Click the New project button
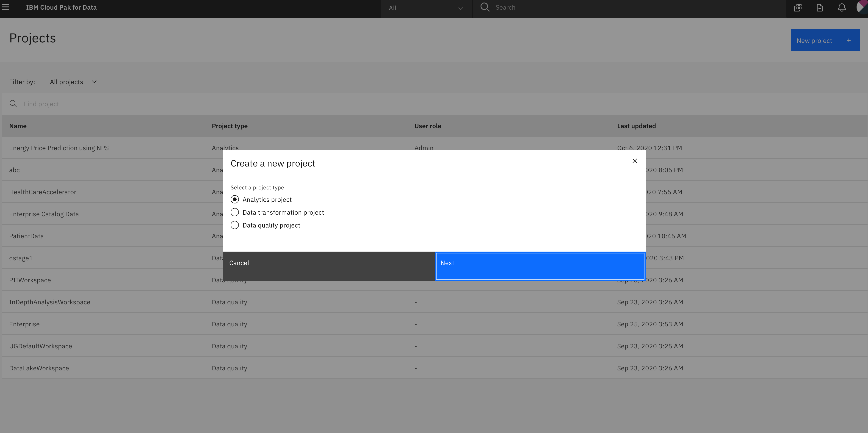 click(825, 40)
